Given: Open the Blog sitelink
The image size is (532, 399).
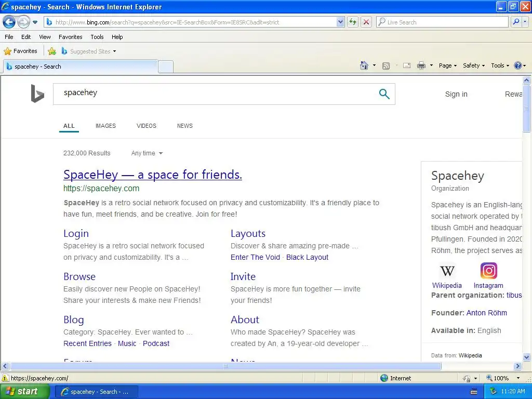Looking at the screenshot, I should tap(74, 320).
